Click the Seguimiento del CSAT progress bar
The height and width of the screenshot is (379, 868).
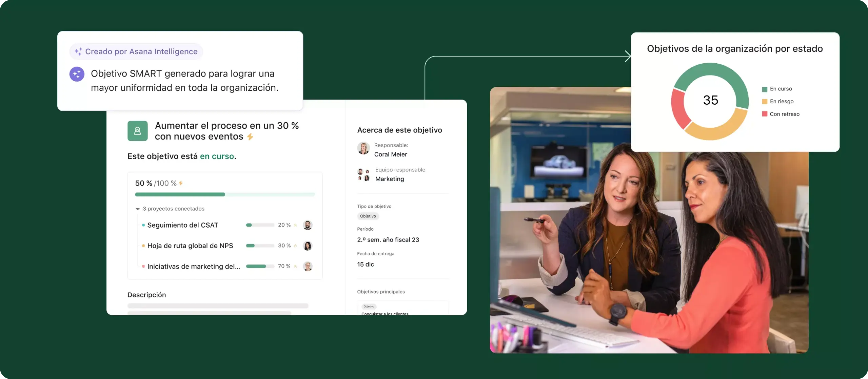click(260, 225)
